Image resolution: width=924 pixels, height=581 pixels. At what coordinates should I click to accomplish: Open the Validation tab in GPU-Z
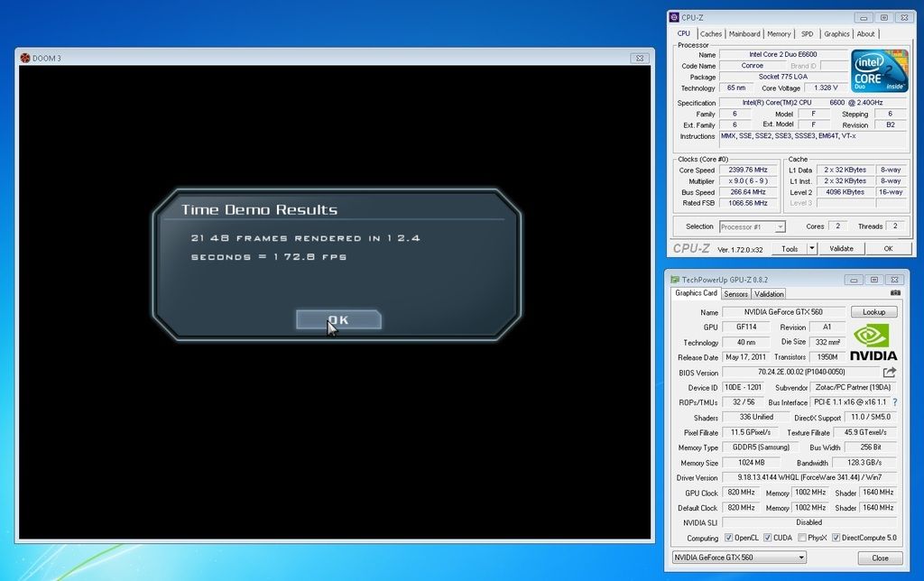pyautogui.click(x=769, y=294)
